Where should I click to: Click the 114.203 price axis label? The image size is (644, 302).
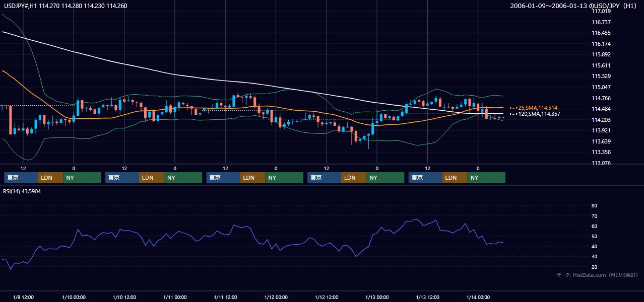point(601,120)
